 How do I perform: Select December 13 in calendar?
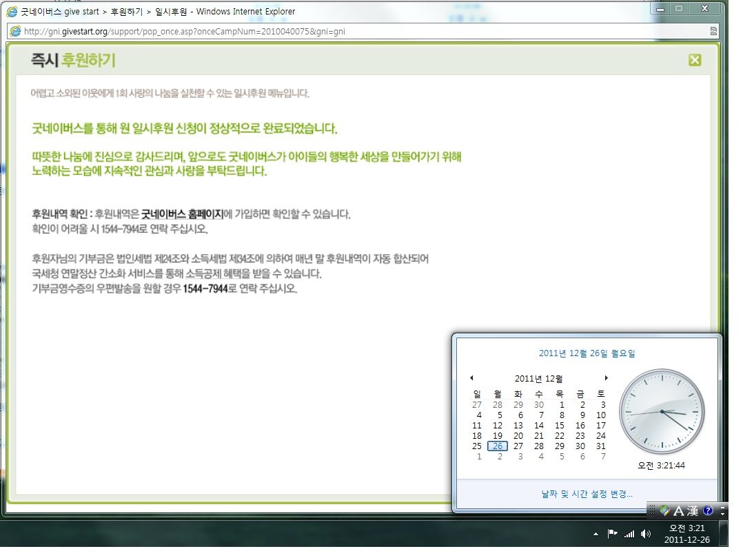[x=518, y=426]
